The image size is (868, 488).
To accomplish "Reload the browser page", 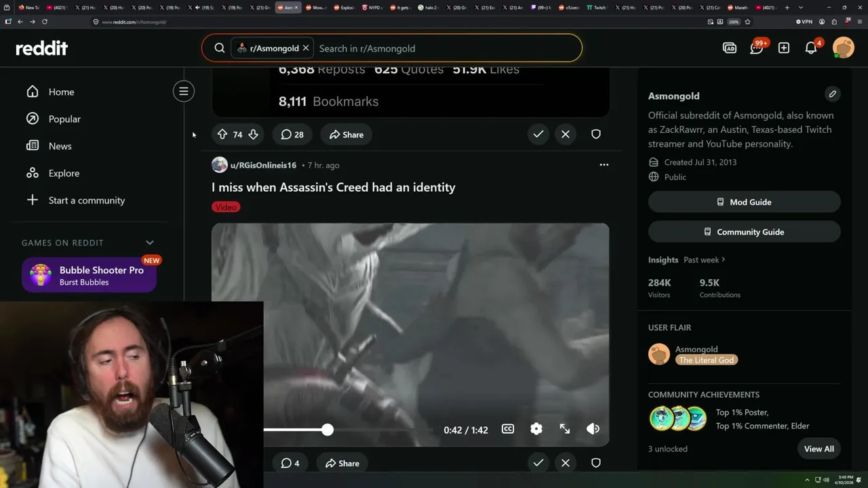I will click(x=45, y=22).
